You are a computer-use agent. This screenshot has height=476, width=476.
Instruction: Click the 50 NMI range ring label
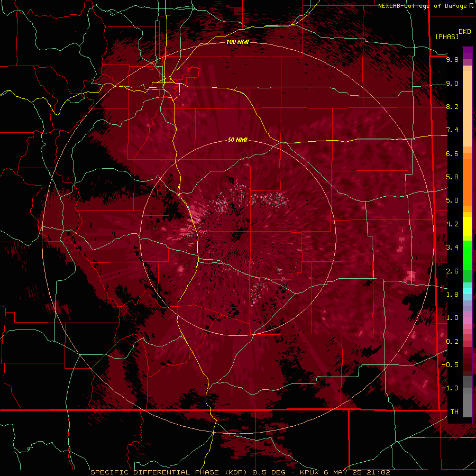[x=237, y=140]
